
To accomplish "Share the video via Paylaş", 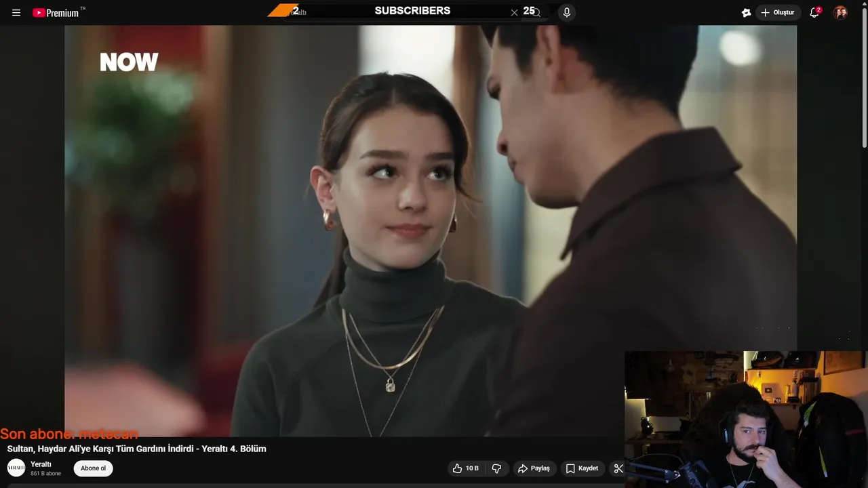I will [x=534, y=468].
